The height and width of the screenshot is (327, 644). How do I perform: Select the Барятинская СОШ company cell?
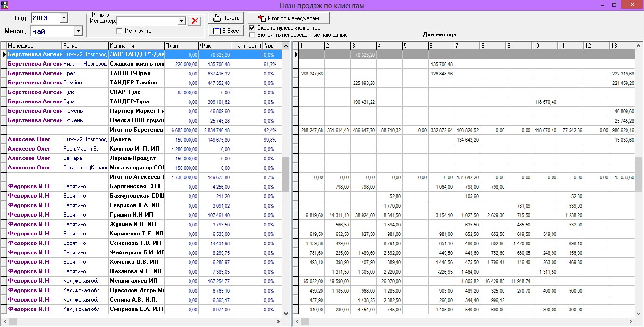point(136,187)
